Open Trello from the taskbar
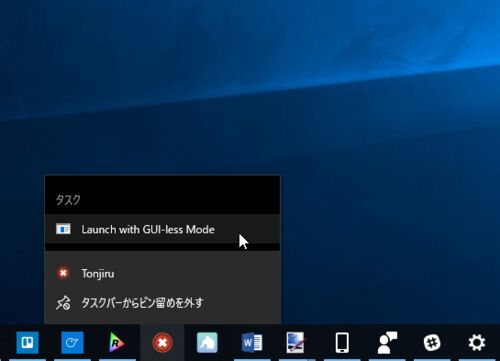 point(27,342)
